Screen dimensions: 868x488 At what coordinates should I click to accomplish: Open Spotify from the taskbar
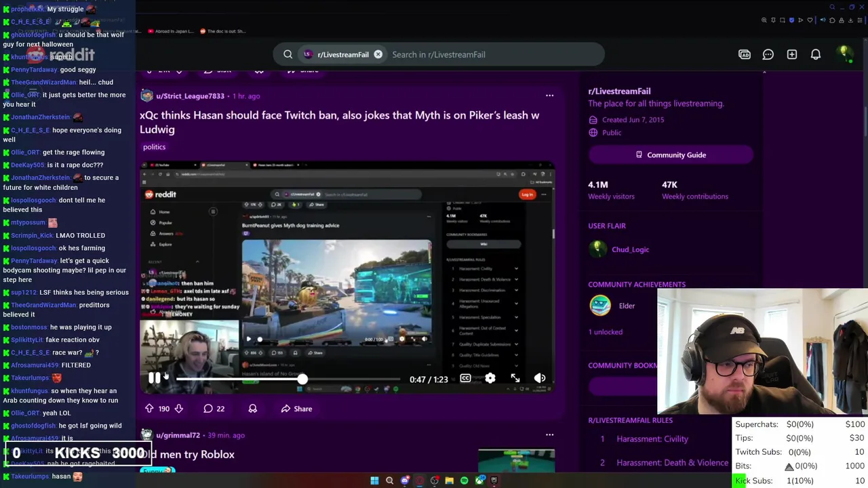click(465, 481)
